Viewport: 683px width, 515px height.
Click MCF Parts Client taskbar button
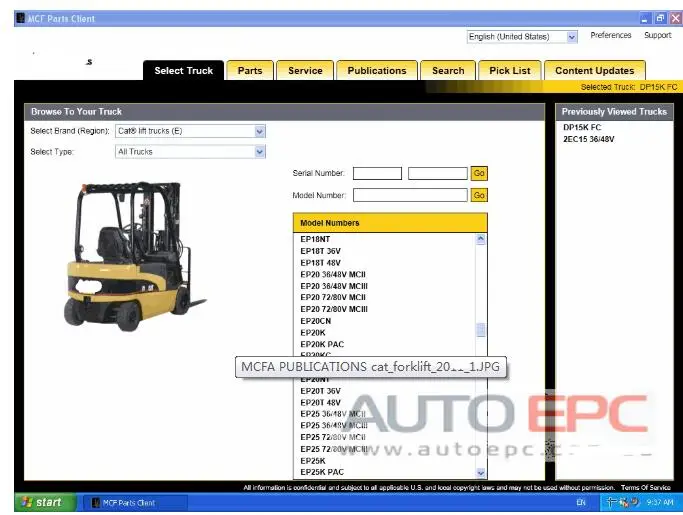point(134,503)
